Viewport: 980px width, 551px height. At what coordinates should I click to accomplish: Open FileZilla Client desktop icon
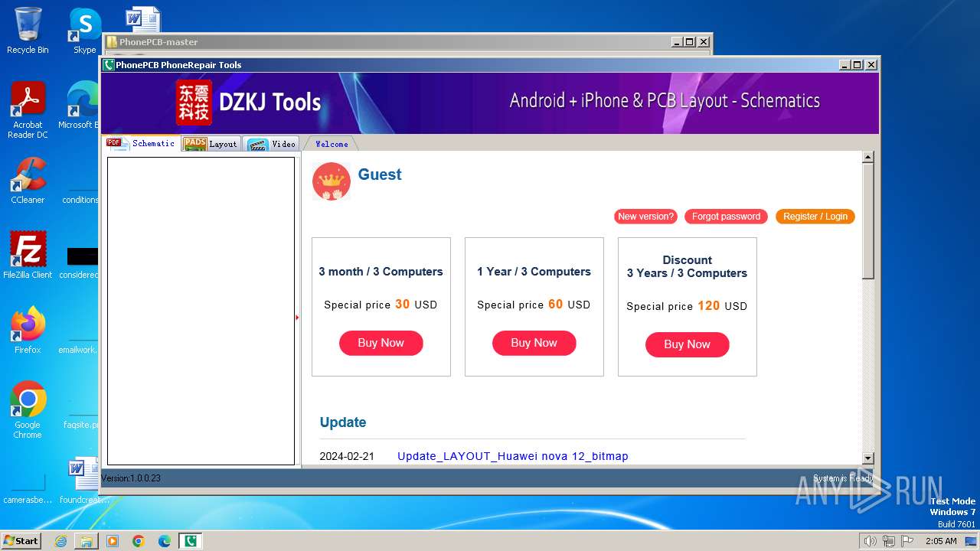28,255
